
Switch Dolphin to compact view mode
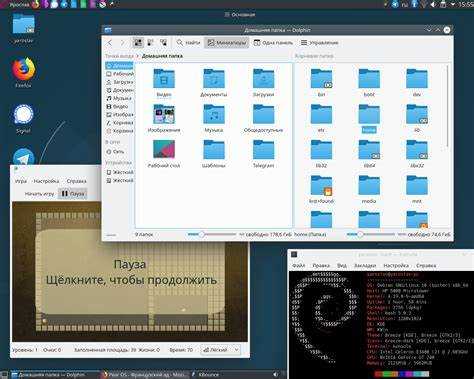[x=151, y=43]
